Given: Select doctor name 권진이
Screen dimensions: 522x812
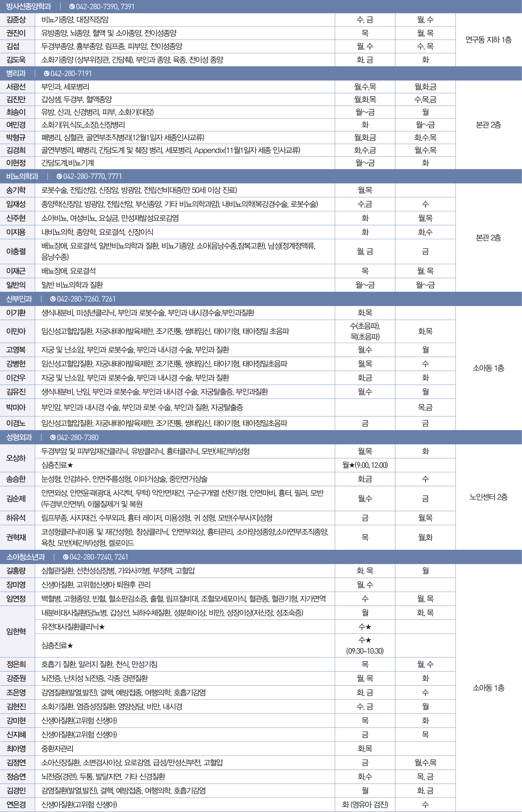Looking at the screenshot, I should tap(16, 33).
